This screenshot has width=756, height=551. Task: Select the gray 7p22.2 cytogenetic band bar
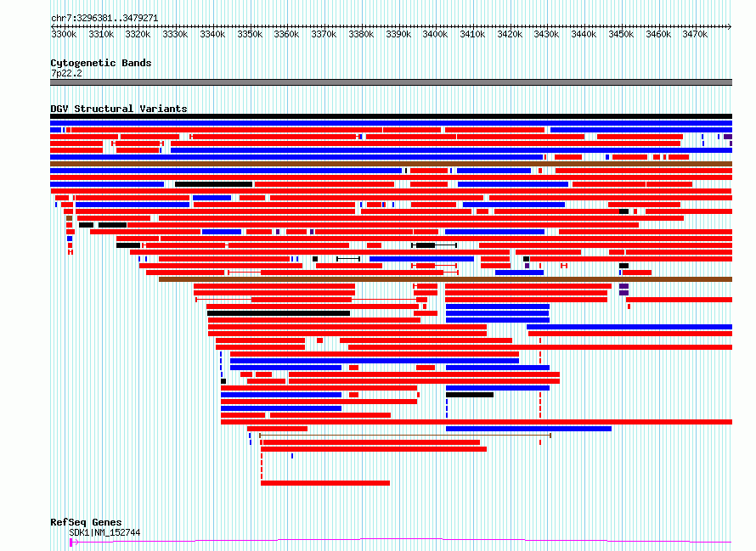pyautogui.click(x=391, y=82)
